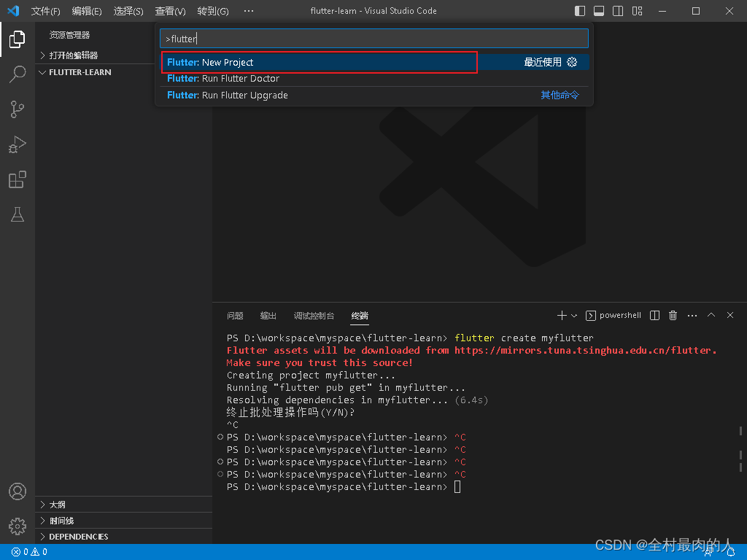This screenshot has height=560, width=747.
Task: Close the terminal panel
Action: [730, 315]
